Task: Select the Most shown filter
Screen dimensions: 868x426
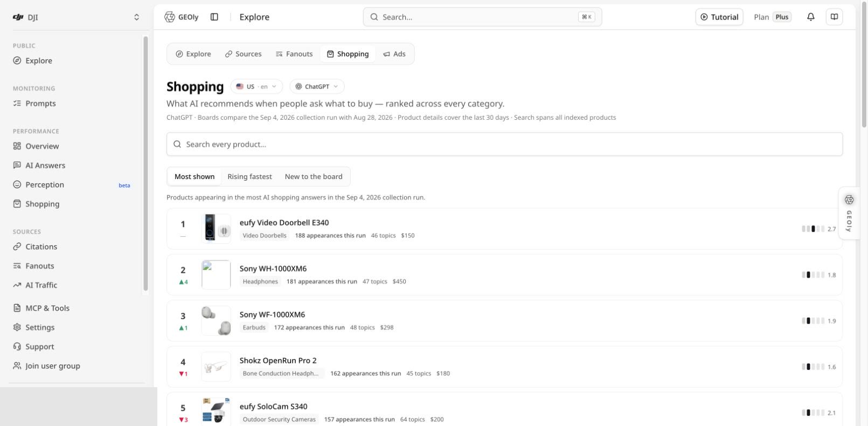Action: (x=195, y=176)
